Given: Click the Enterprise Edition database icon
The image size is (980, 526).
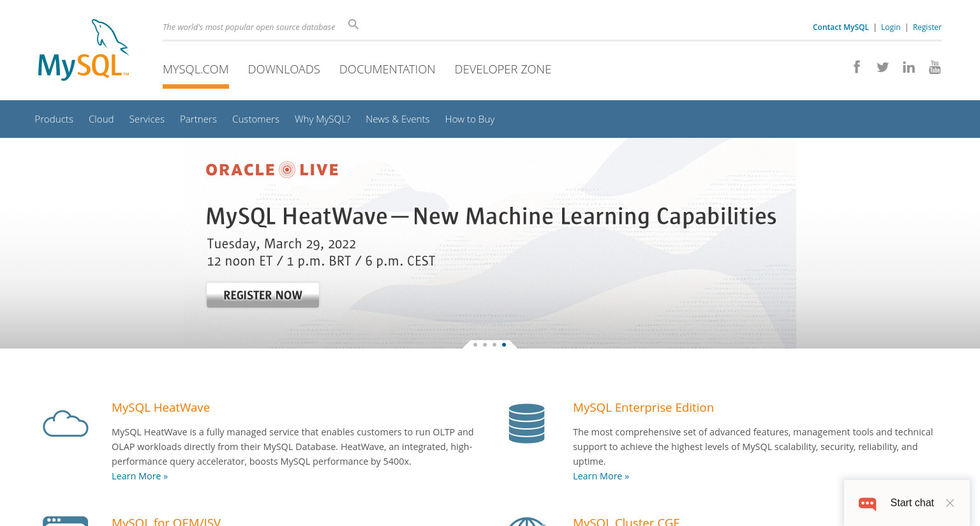Looking at the screenshot, I should click(526, 423).
